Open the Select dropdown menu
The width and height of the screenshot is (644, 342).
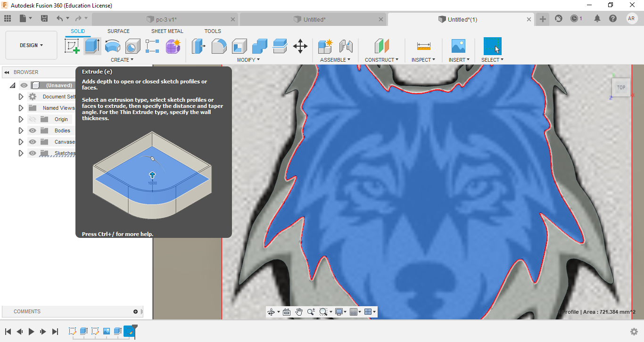click(x=493, y=60)
